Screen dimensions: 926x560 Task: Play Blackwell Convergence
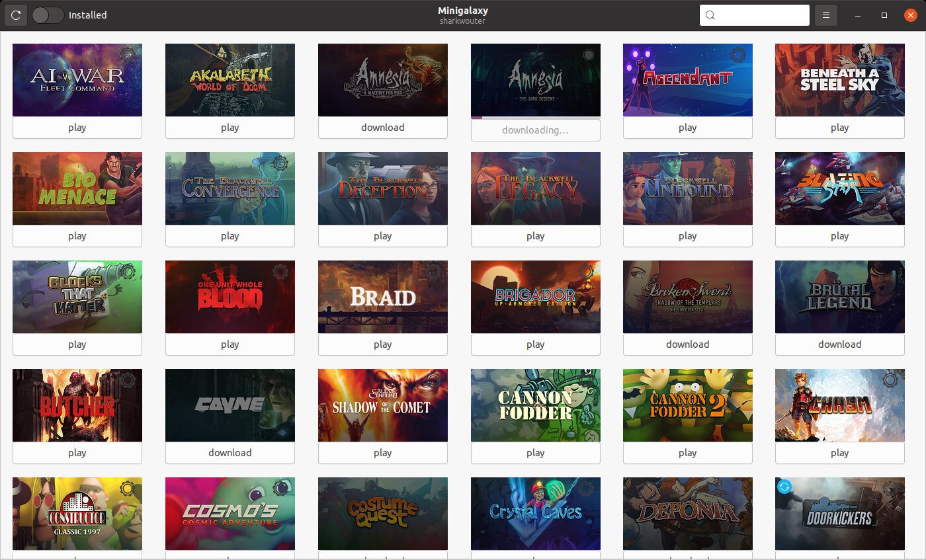[230, 236]
